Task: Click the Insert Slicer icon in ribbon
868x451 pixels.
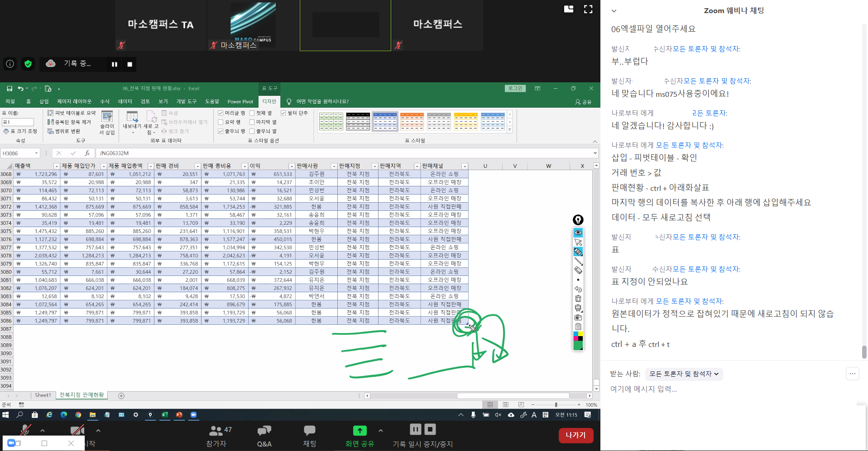Action: (x=107, y=122)
